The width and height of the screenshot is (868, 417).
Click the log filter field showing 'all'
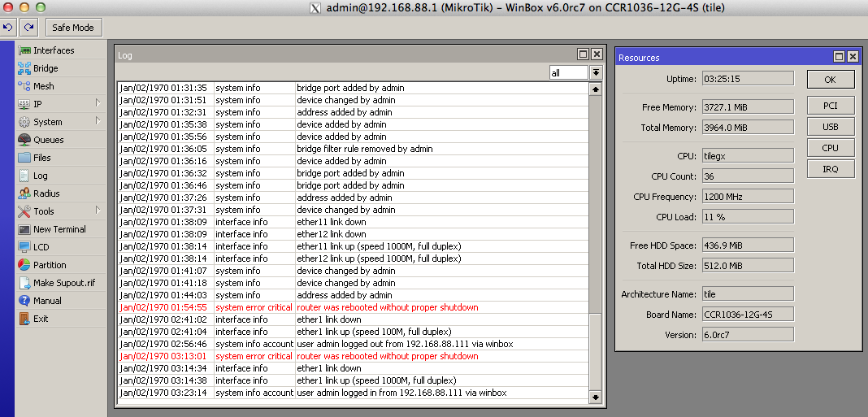tap(569, 72)
